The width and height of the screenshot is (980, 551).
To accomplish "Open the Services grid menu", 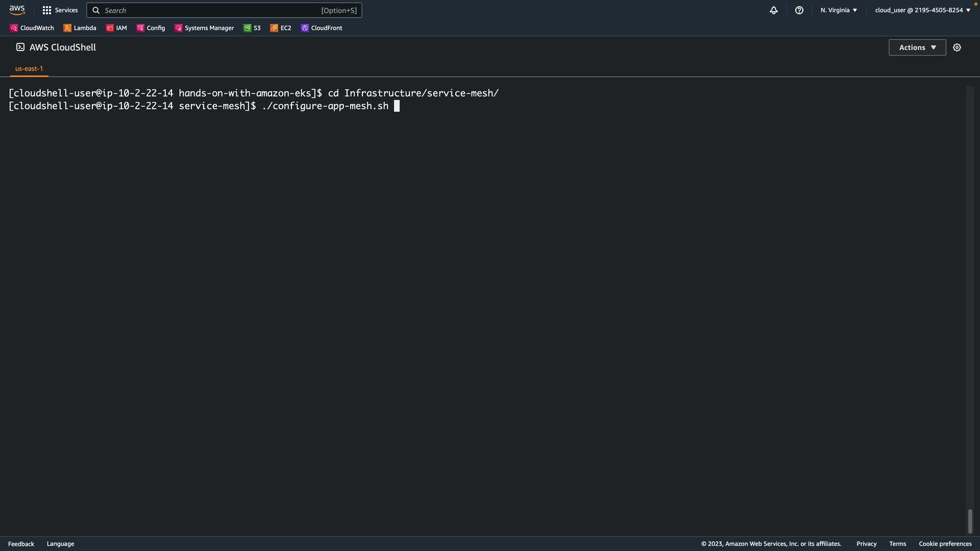I will click(x=60, y=10).
